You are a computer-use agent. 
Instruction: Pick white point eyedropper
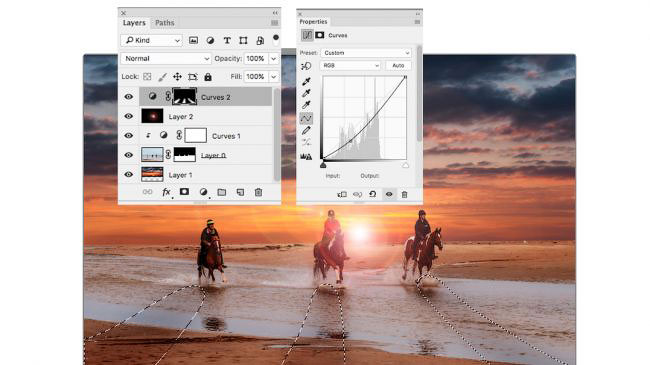[x=306, y=105]
